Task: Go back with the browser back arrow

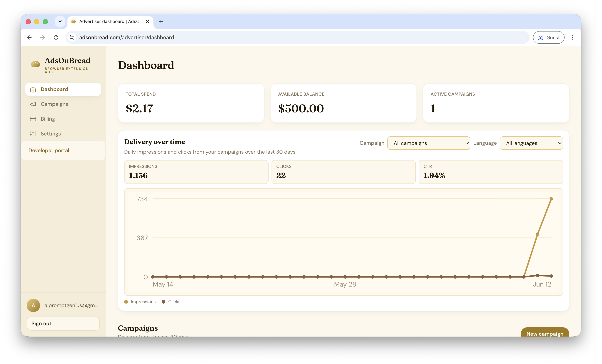Action: coord(29,37)
